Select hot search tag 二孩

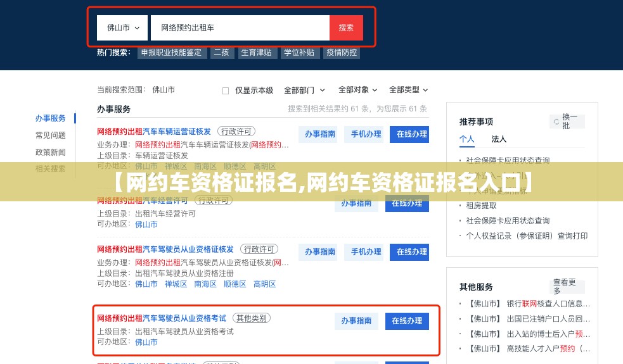click(x=221, y=53)
